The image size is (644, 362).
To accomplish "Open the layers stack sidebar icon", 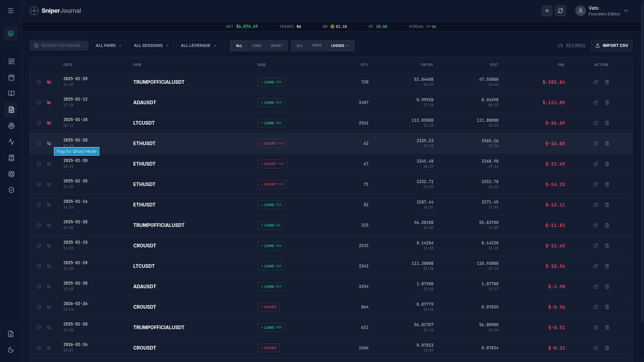I will tap(11, 34).
